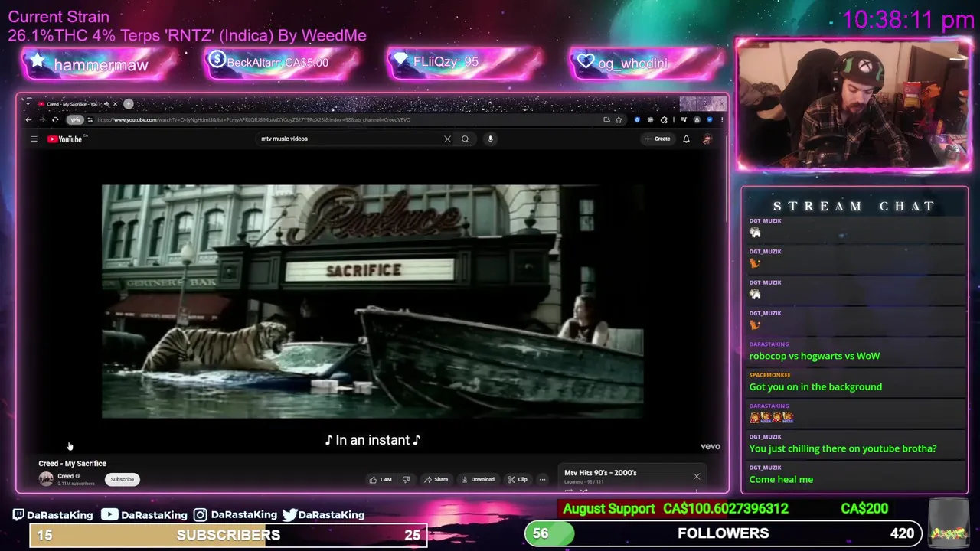This screenshot has height=551, width=980.
Task: Open the browser three-dot menu
Action: click(721, 119)
